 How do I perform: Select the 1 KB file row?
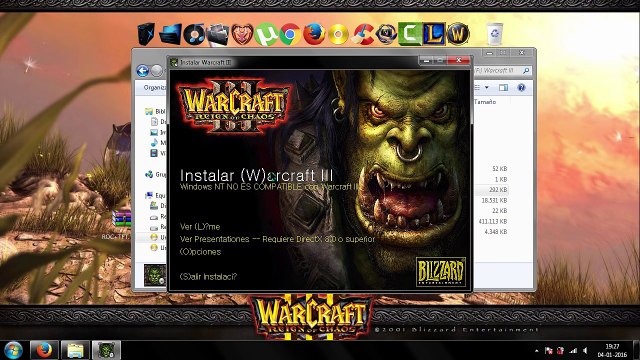[501, 179]
